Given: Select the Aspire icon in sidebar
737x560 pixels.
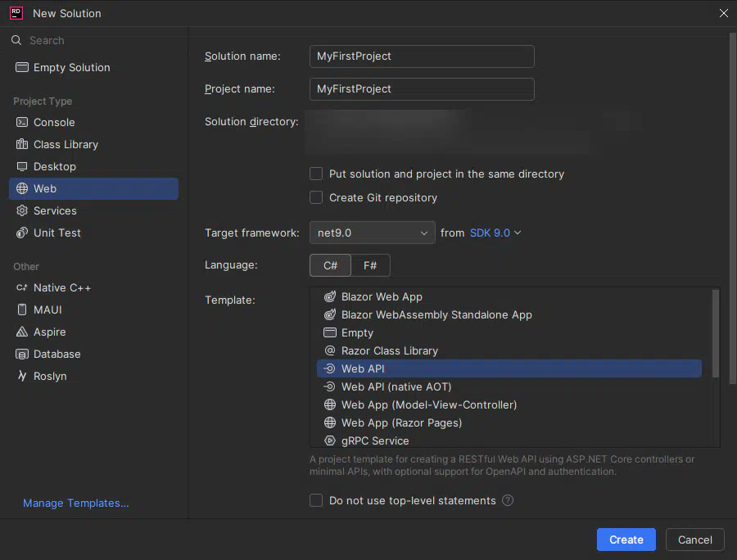Looking at the screenshot, I should (x=22, y=332).
